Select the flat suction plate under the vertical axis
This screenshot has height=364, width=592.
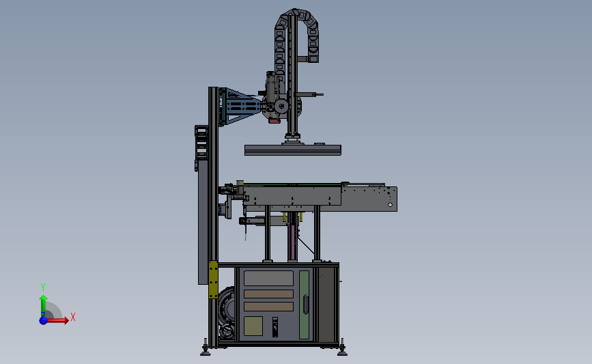point(293,150)
